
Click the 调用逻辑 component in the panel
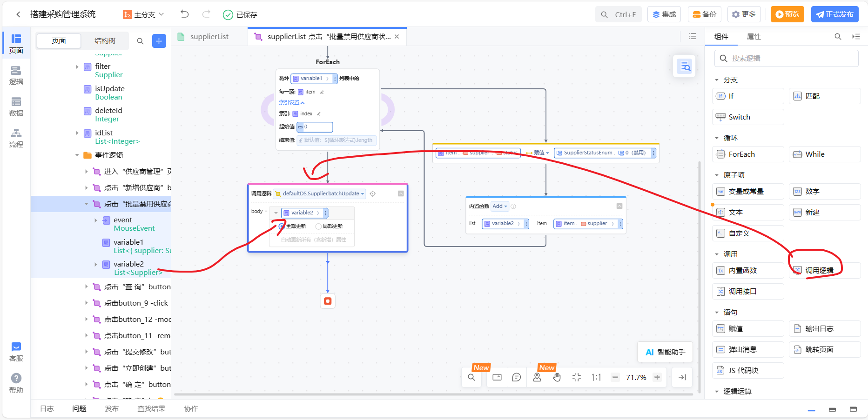coord(825,271)
